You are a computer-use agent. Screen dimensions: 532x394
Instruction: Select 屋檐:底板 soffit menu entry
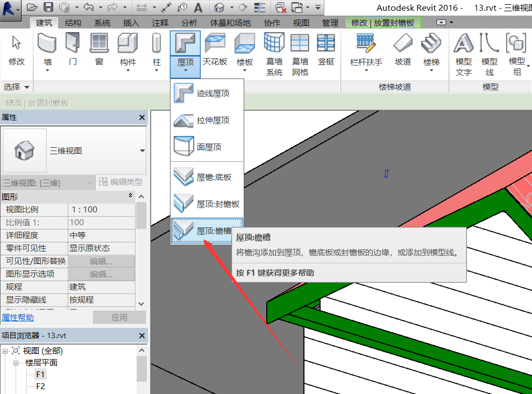tap(207, 177)
